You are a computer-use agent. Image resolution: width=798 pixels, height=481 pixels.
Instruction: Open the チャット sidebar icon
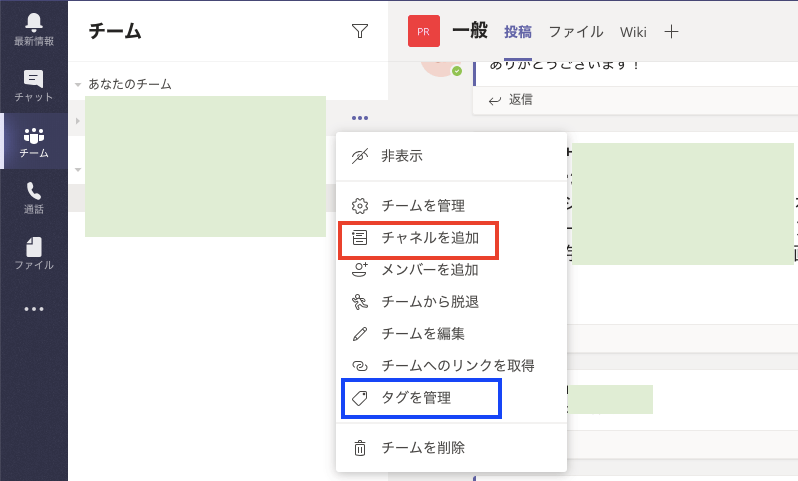pyautogui.click(x=34, y=86)
